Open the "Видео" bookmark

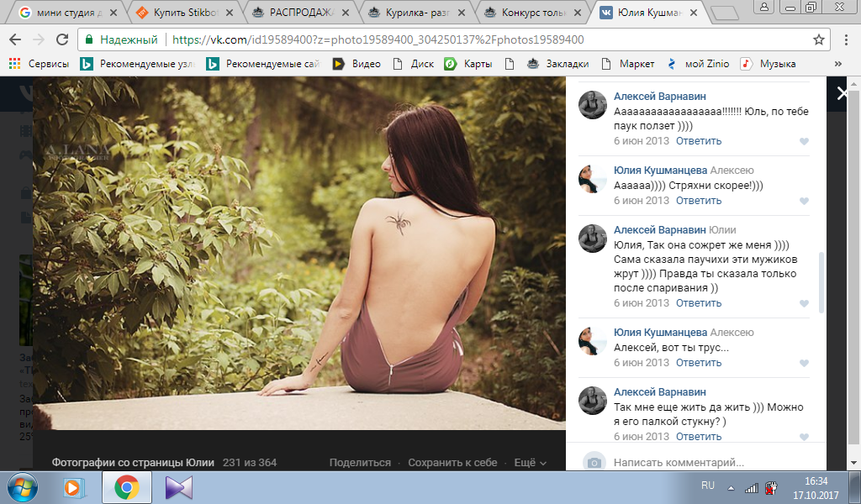(357, 64)
